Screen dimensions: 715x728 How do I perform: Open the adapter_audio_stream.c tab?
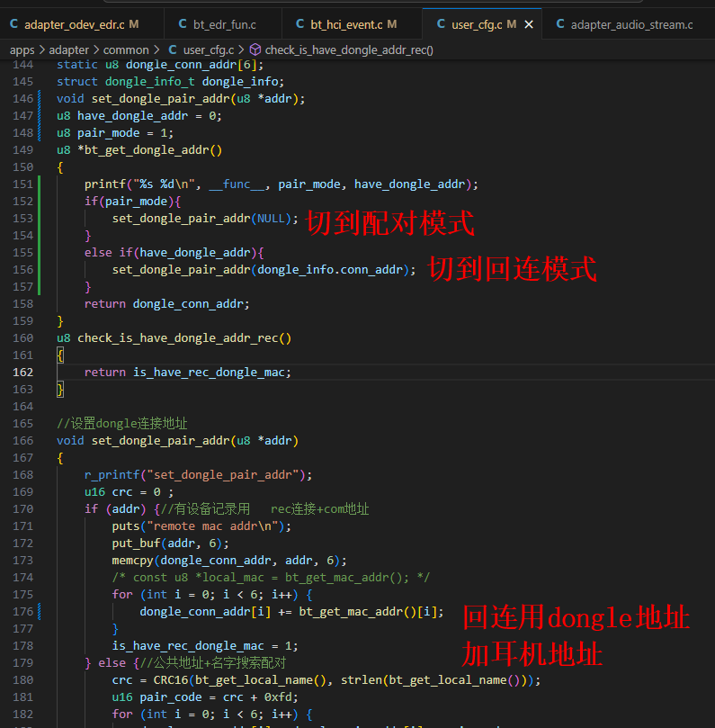(x=631, y=24)
